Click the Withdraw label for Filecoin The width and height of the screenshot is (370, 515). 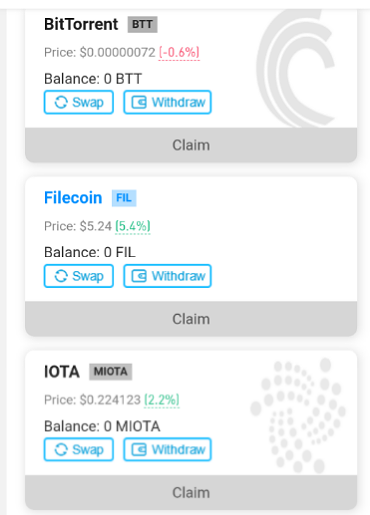pos(178,276)
